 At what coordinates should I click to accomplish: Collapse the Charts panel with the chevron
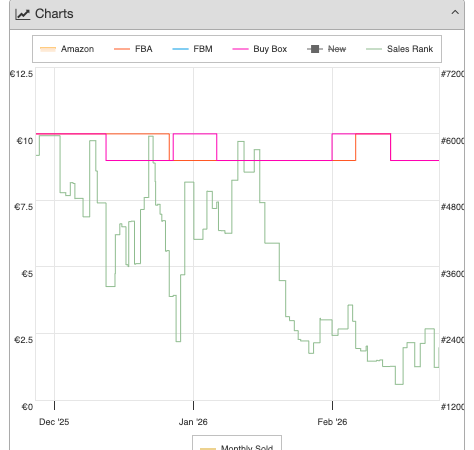pyautogui.click(x=455, y=13)
